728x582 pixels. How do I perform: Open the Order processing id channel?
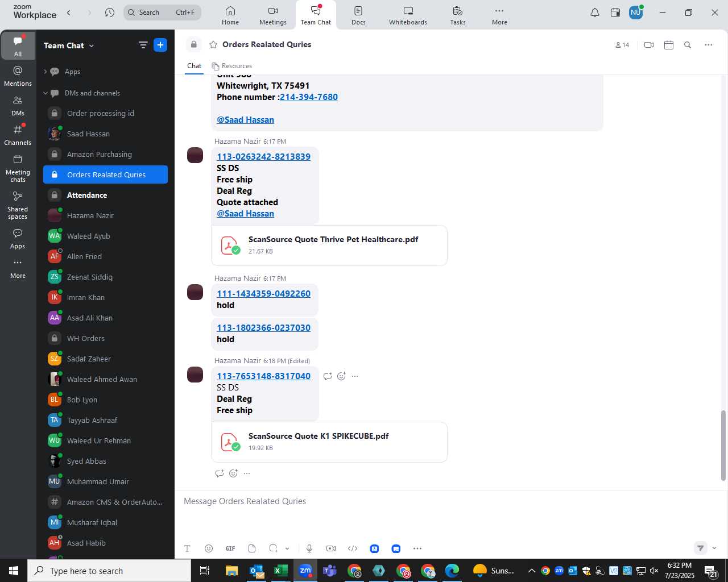pos(105,113)
